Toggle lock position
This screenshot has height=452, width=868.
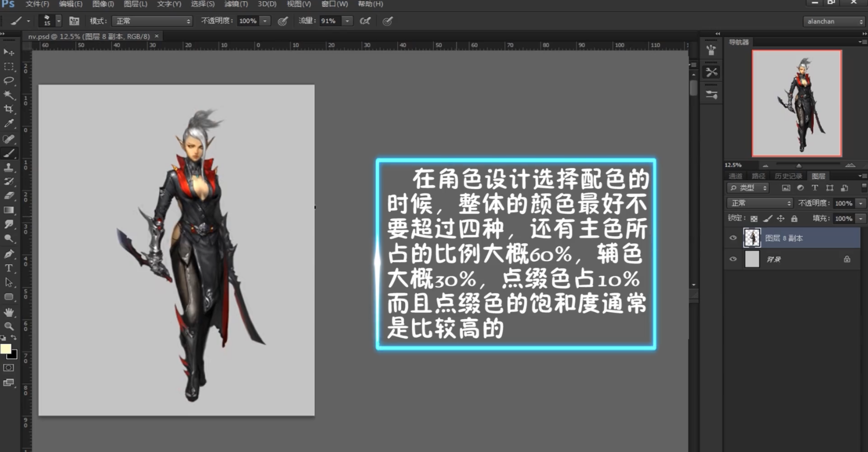tap(781, 219)
